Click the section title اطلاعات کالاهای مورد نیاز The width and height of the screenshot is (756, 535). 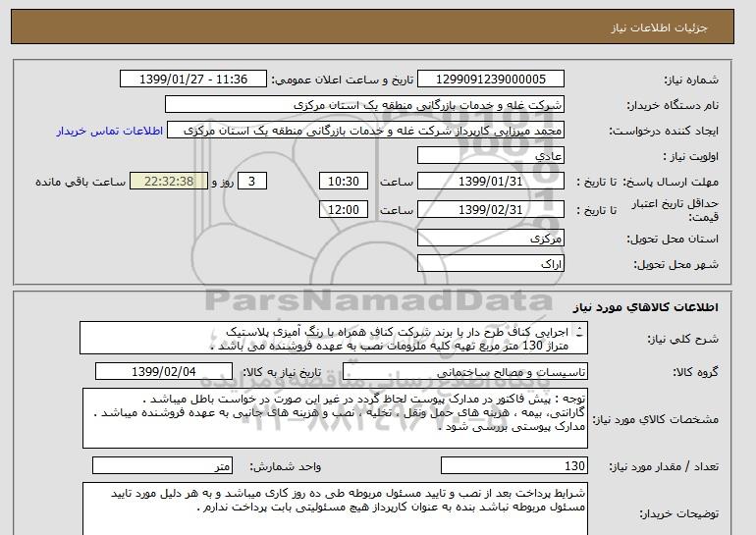click(646, 307)
